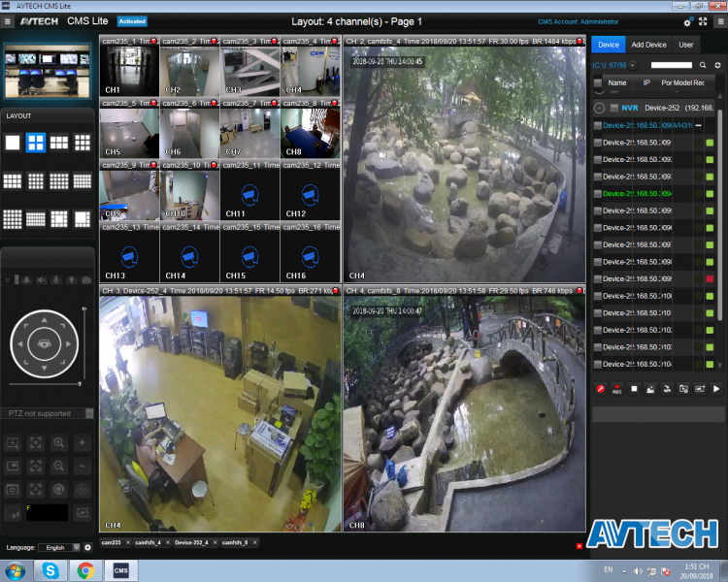Pan camera left with PTZ left arrow
The image size is (728, 582).
20,344
